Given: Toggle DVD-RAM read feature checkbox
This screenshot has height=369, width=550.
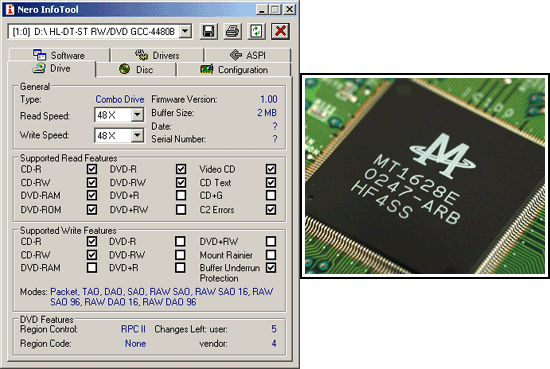Looking at the screenshot, I should tap(92, 195).
